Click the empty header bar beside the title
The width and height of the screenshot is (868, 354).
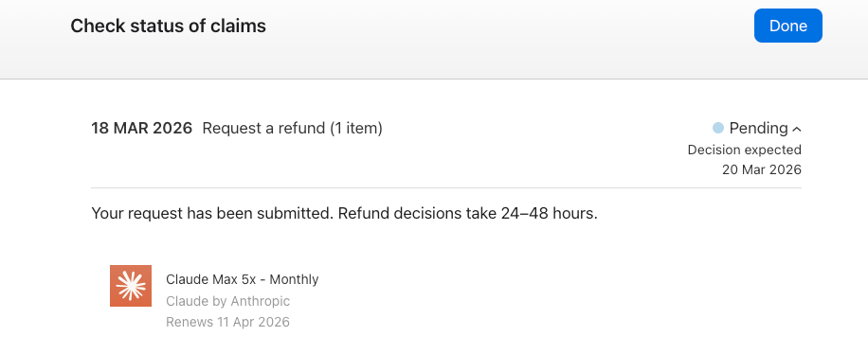tap(509, 26)
